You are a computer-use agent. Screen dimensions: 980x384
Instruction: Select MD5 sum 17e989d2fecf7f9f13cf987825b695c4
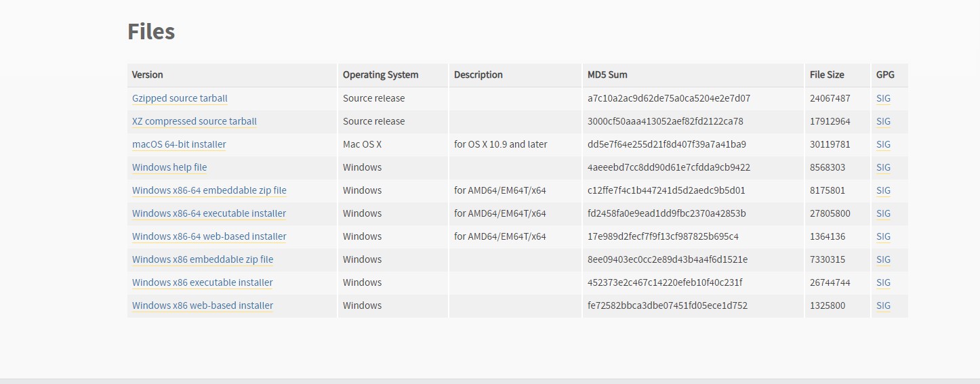(x=663, y=236)
